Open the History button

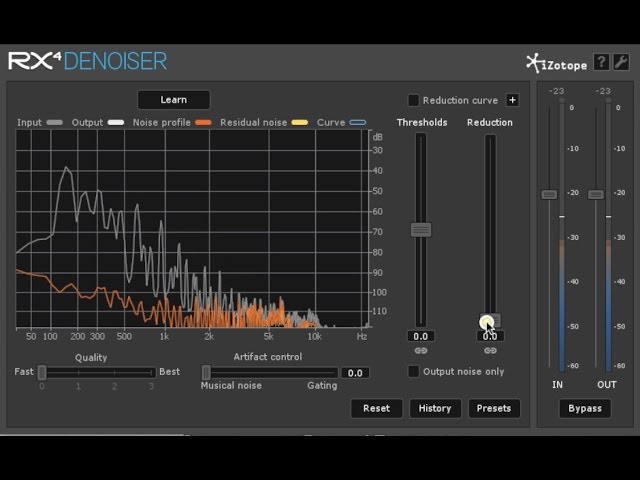click(x=435, y=408)
